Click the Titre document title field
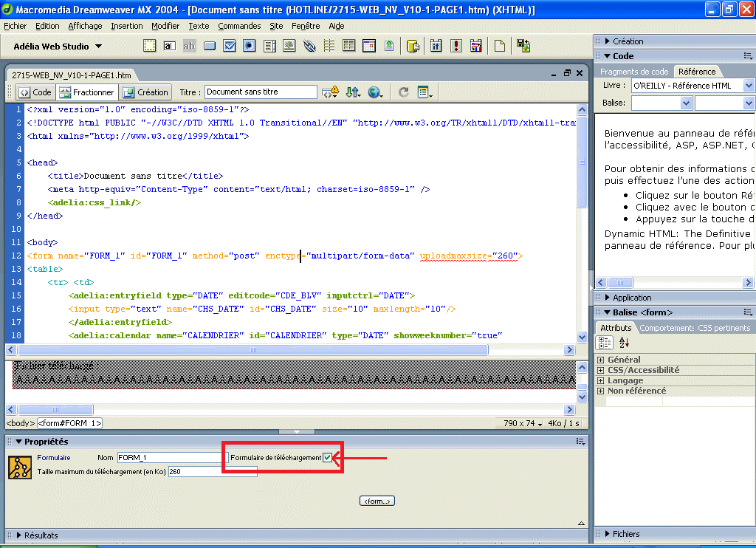Viewport: 756px width, 548px height. coord(261,92)
